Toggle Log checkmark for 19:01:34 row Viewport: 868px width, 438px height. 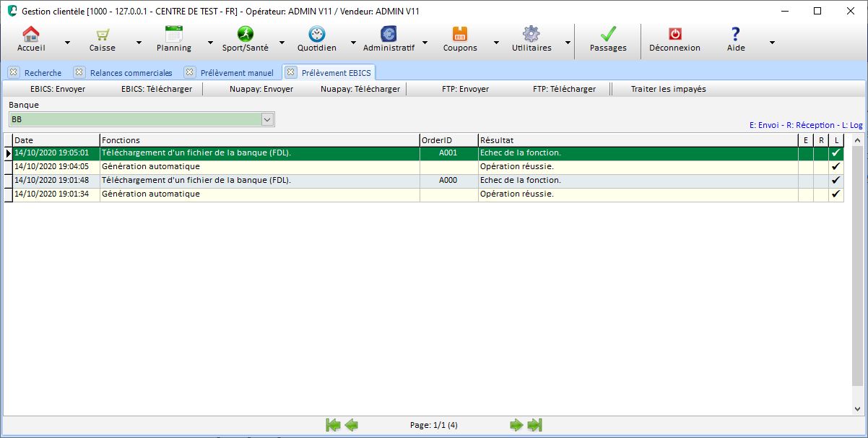[836, 194]
